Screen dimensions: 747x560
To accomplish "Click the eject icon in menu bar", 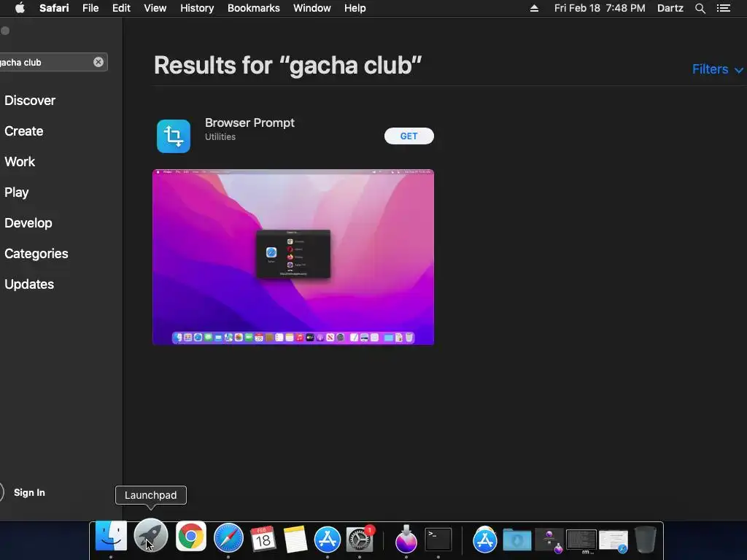I will [534, 8].
